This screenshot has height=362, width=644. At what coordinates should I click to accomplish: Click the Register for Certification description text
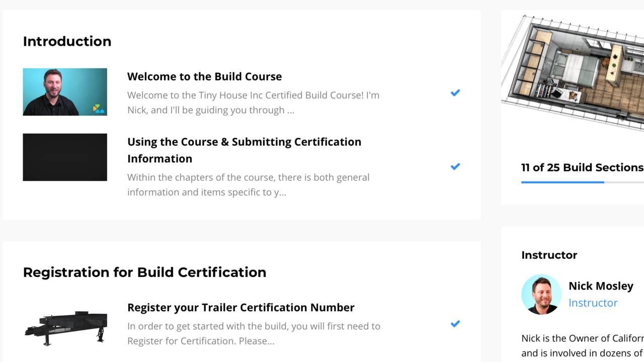pyautogui.click(x=254, y=333)
